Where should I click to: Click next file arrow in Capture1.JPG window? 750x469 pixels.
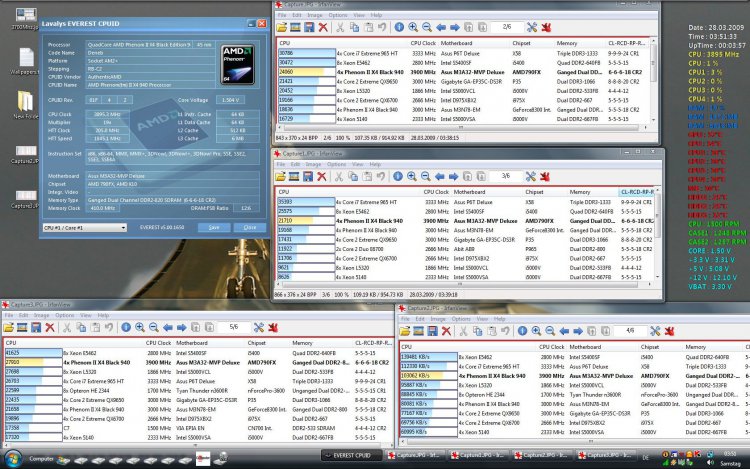click(x=453, y=176)
